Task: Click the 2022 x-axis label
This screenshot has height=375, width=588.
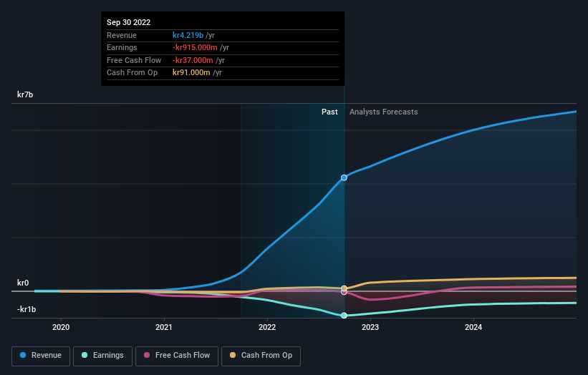Action: pyautogui.click(x=267, y=327)
